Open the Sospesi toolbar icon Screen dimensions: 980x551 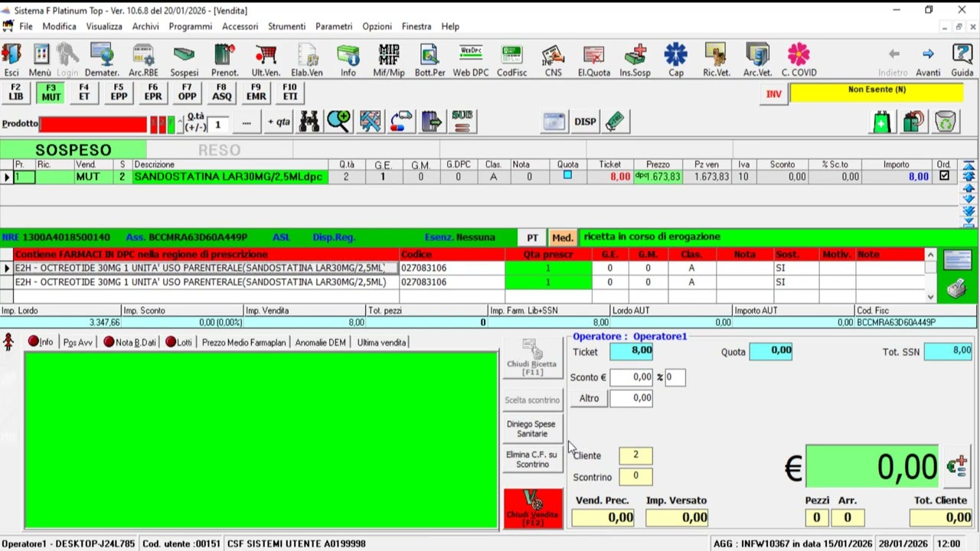(184, 60)
